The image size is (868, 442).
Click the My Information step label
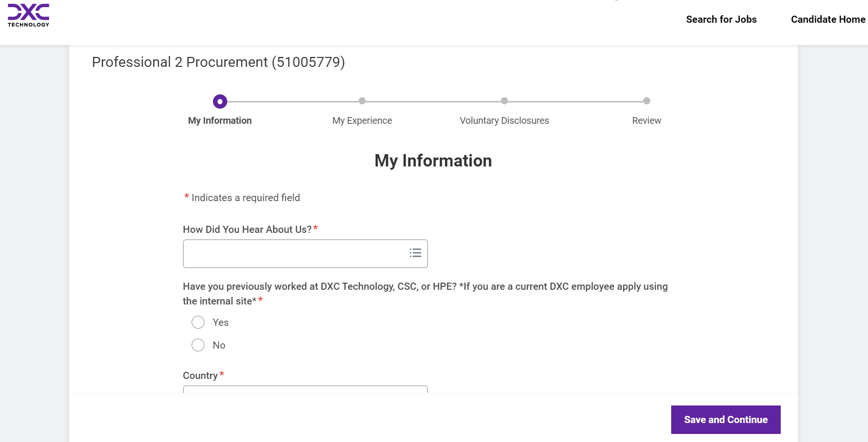coord(220,120)
